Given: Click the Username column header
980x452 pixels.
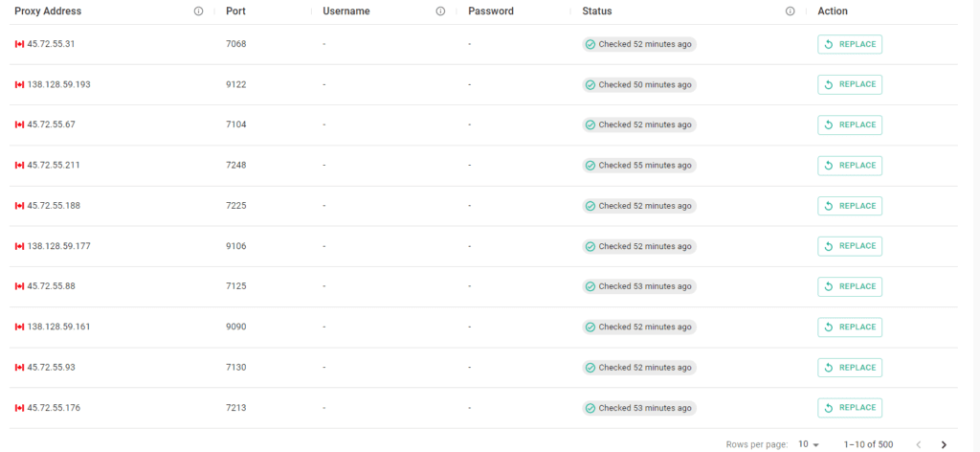Looking at the screenshot, I should click(x=346, y=11).
